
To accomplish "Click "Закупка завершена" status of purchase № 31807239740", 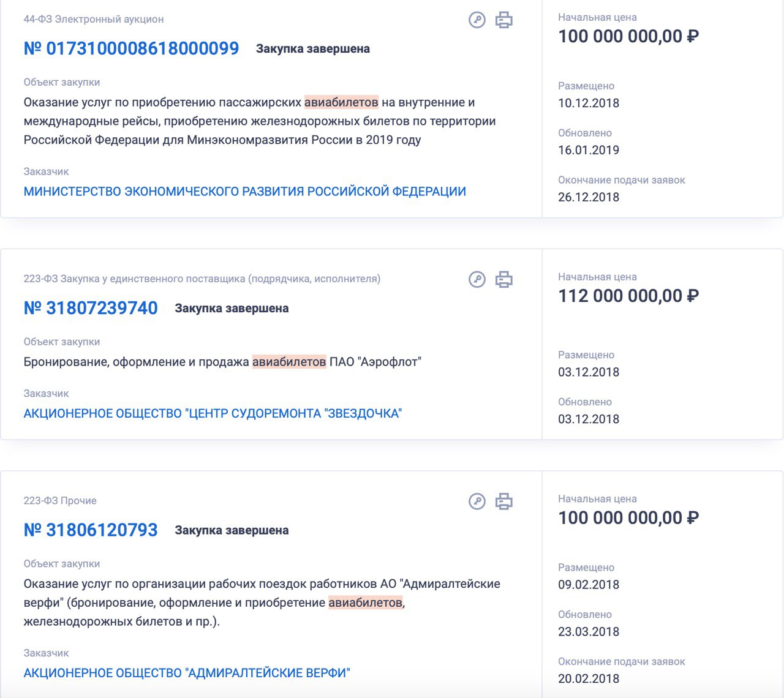I will point(232,309).
